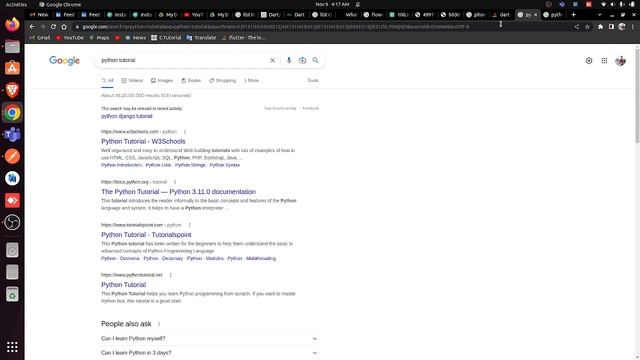
Task: Open the YouTube bookmark
Action: point(70,38)
